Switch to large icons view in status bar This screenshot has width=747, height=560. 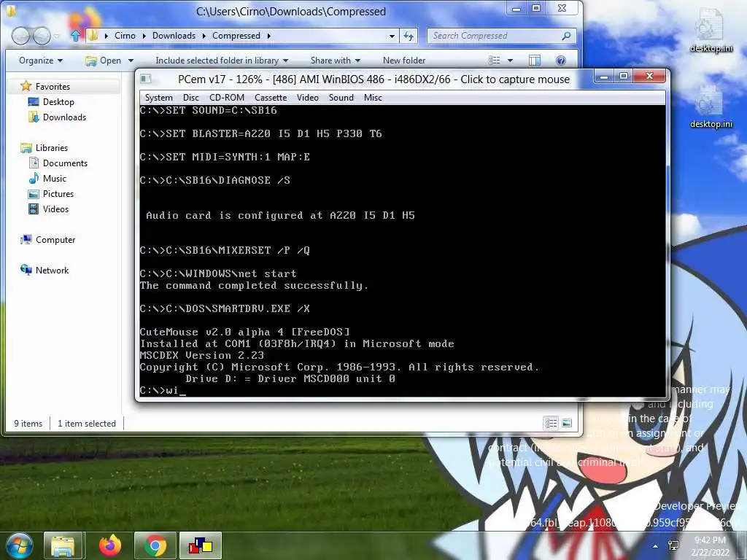pyautogui.click(x=567, y=423)
